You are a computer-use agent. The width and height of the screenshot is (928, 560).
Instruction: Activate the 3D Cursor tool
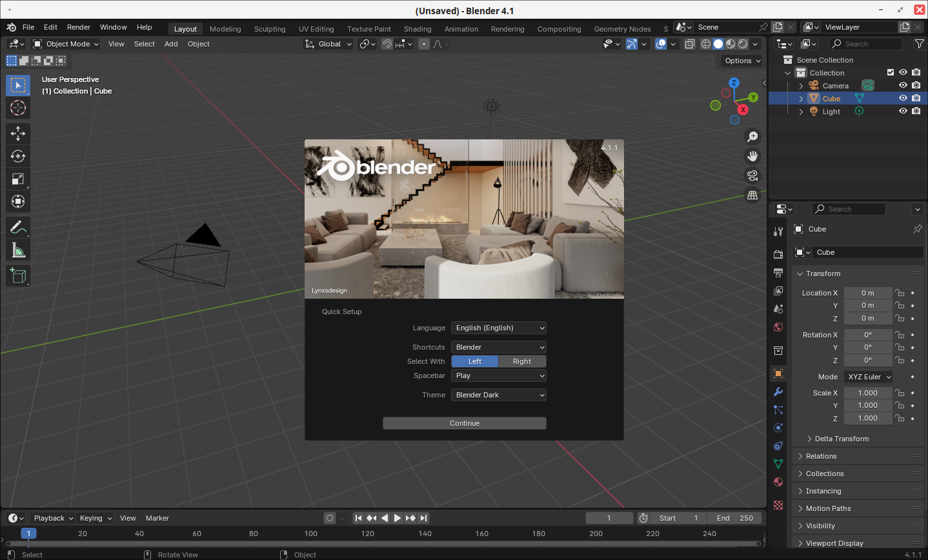click(18, 108)
